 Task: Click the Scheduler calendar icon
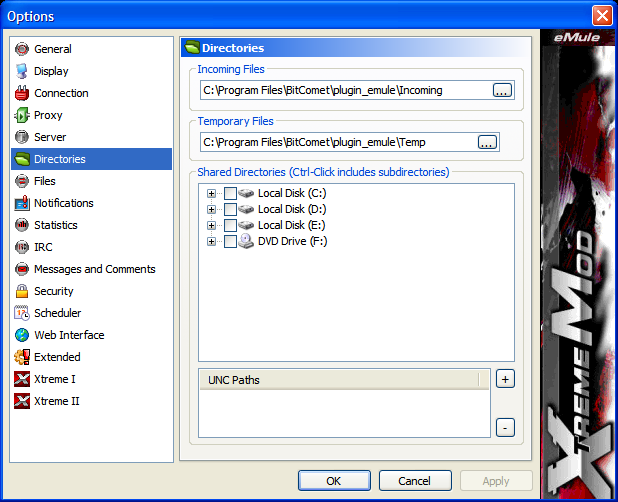(22, 313)
